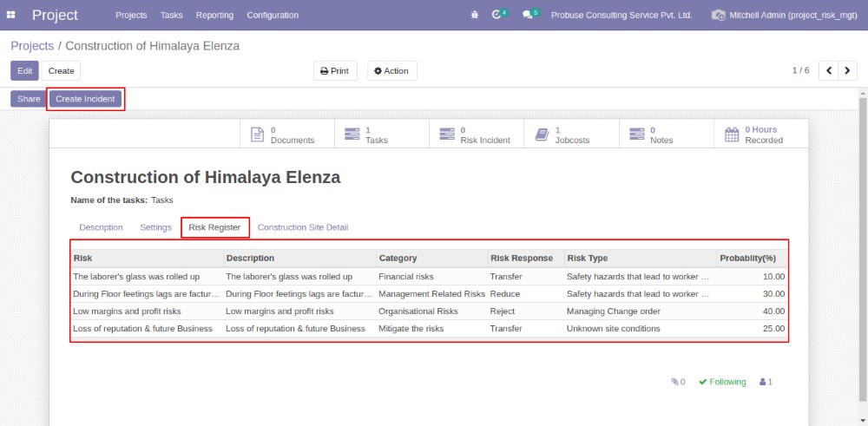This screenshot has height=426, width=868.
Task: Open the Configuration menu
Action: click(x=272, y=15)
